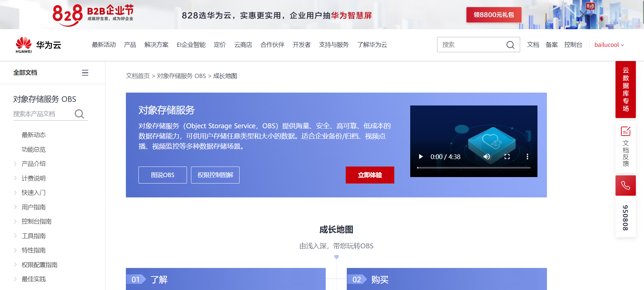This screenshot has width=644, height=290.
Task: Expand the 快速入门 tree node
Action: click(x=15, y=193)
